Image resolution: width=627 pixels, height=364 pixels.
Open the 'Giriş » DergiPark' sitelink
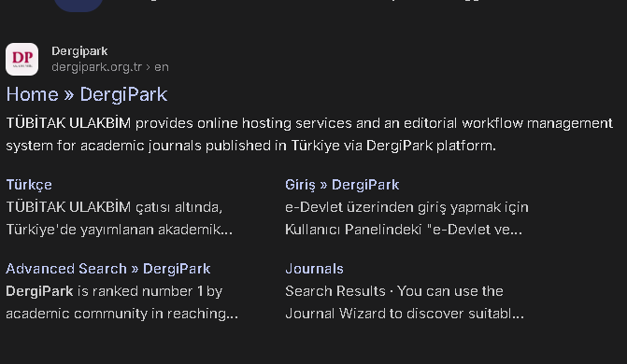[x=342, y=185]
